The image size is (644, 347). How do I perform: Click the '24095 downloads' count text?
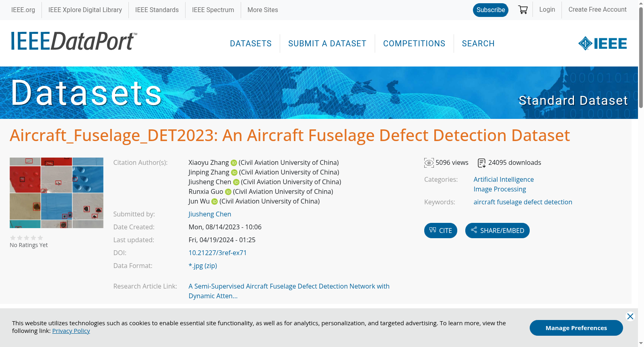pyautogui.click(x=515, y=163)
